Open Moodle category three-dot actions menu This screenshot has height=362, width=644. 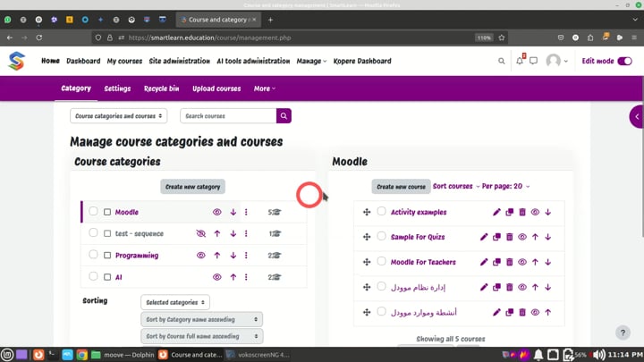(x=246, y=212)
